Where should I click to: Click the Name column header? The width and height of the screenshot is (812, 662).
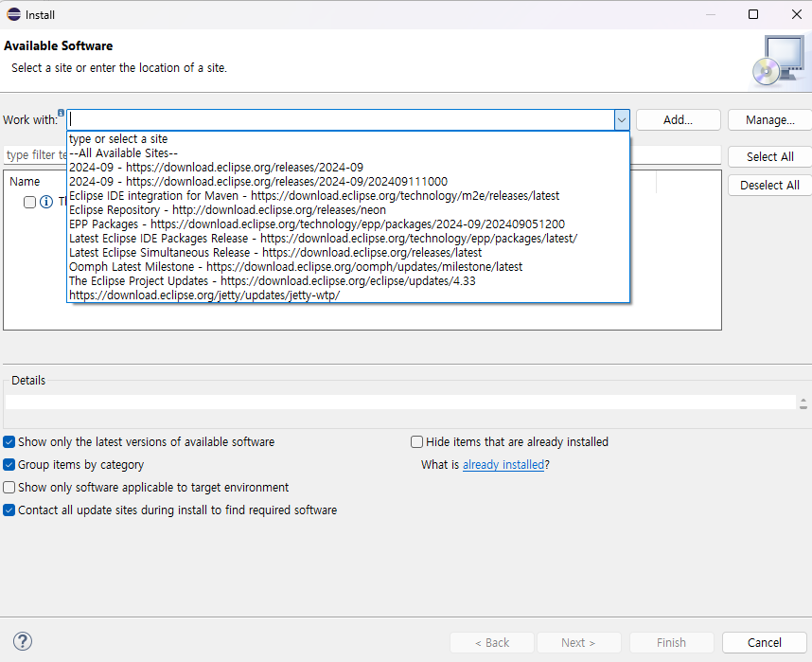point(25,182)
